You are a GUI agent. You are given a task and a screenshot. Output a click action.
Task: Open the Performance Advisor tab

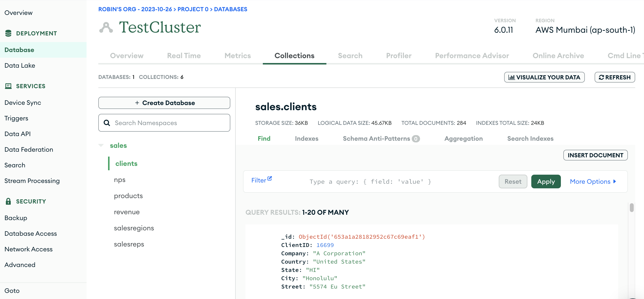[x=472, y=55]
